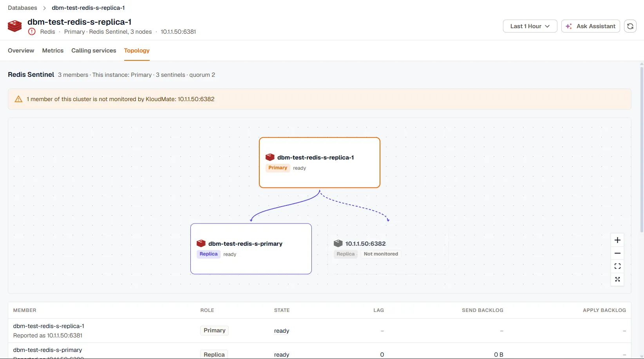Click the red alert status icon next to Redis
This screenshot has width=644, height=359.
point(32,32)
